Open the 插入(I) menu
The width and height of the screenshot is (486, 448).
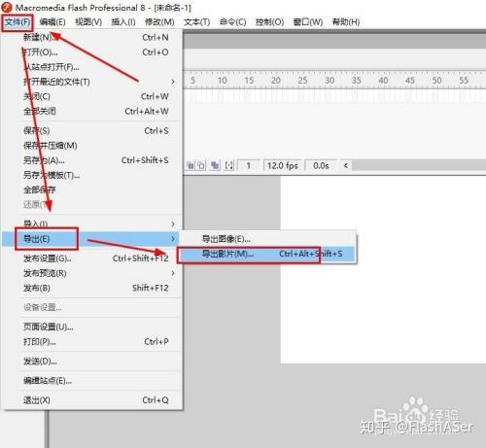pyautogui.click(x=123, y=22)
